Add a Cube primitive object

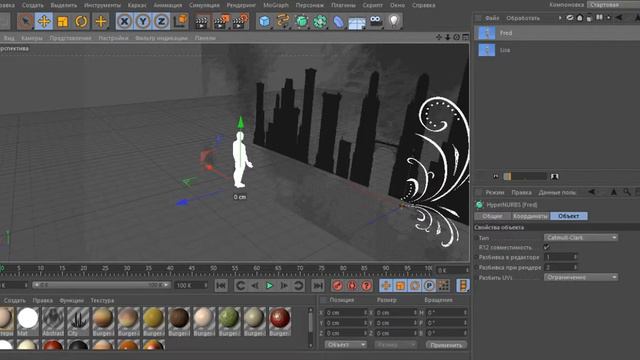click(264, 21)
